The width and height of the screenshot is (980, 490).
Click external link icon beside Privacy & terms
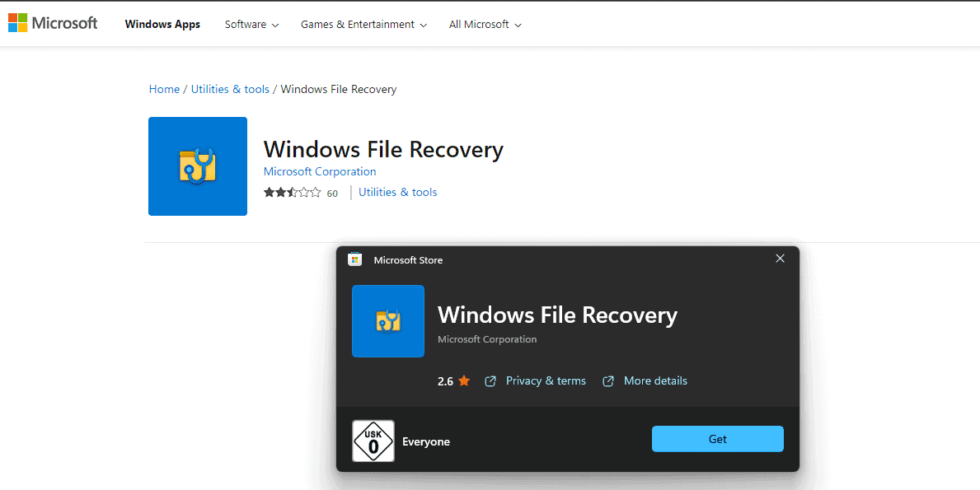tap(490, 380)
